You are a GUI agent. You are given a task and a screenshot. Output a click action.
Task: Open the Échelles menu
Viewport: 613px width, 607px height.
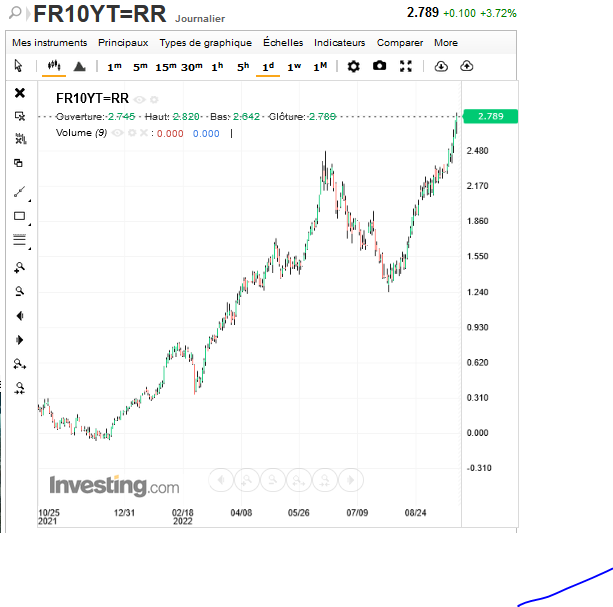point(283,42)
